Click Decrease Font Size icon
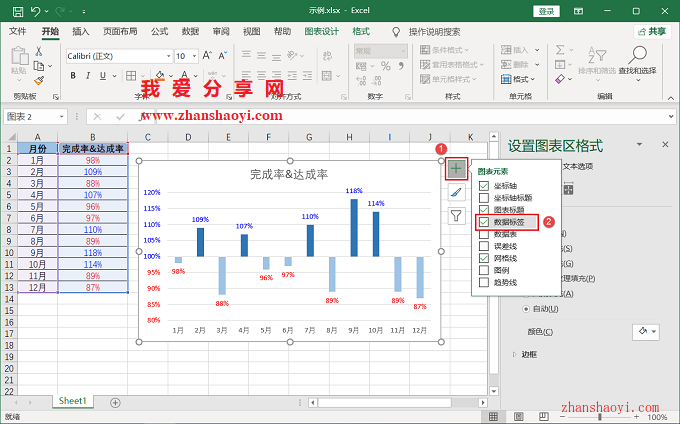Viewport: 680px width, 424px height. (x=222, y=55)
